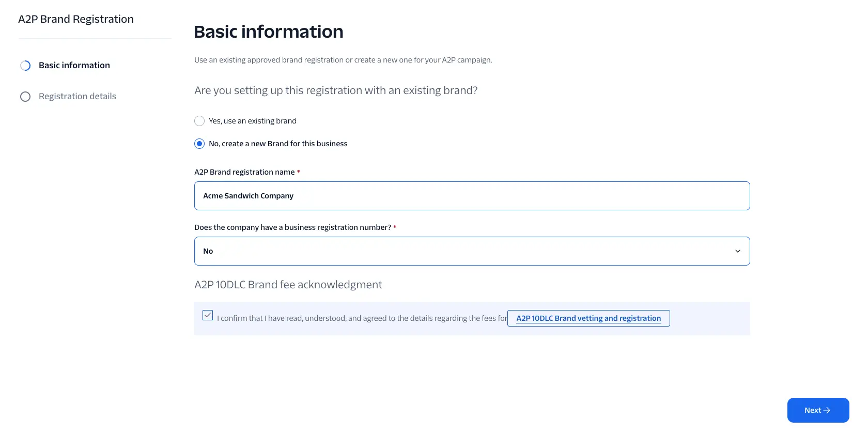The width and height of the screenshot is (868, 434).
Task: Click the 'A2P 10DLC Brand fee acknowledgment' heading
Action: [x=288, y=285]
